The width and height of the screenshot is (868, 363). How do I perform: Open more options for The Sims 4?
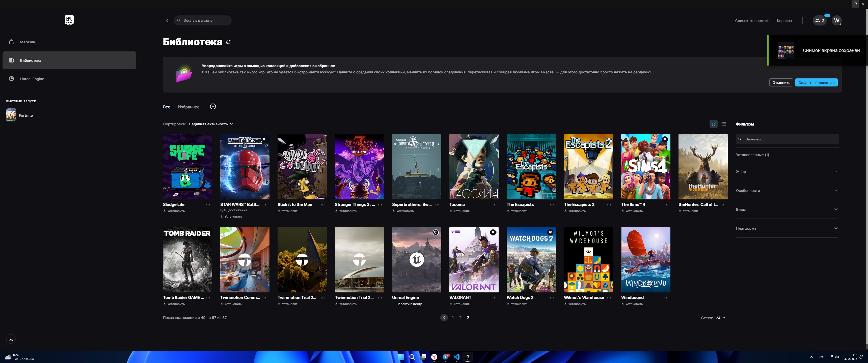pyautogui.click(x=666, y=205)
